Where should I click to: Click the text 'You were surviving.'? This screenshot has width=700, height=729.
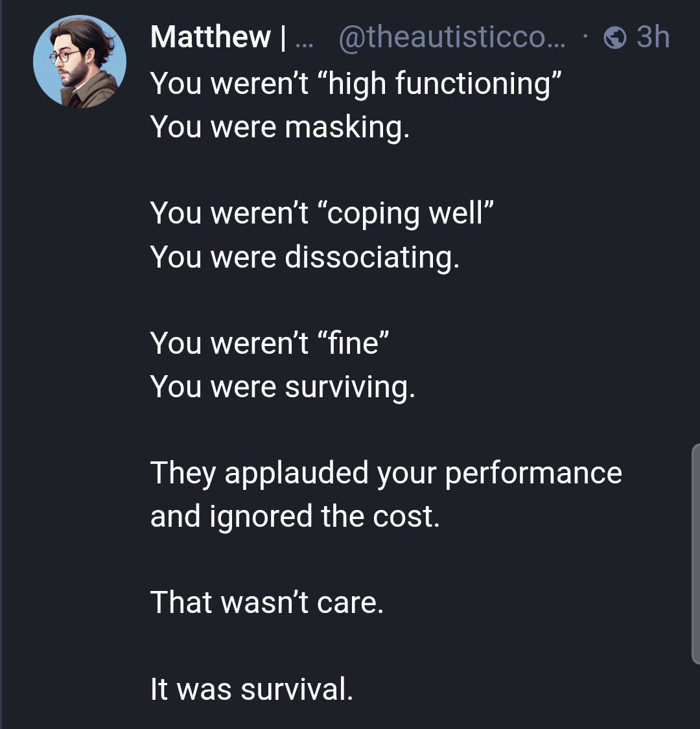point(282,387)
